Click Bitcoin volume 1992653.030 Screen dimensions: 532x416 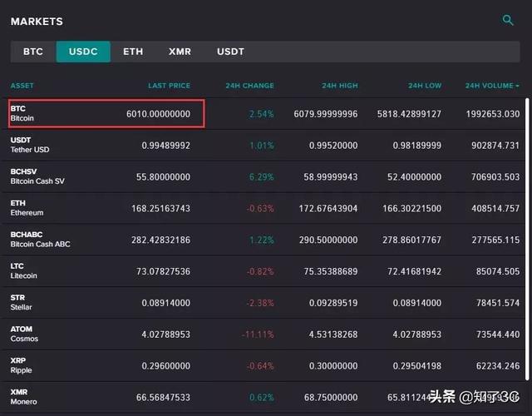tap(493, 114)
